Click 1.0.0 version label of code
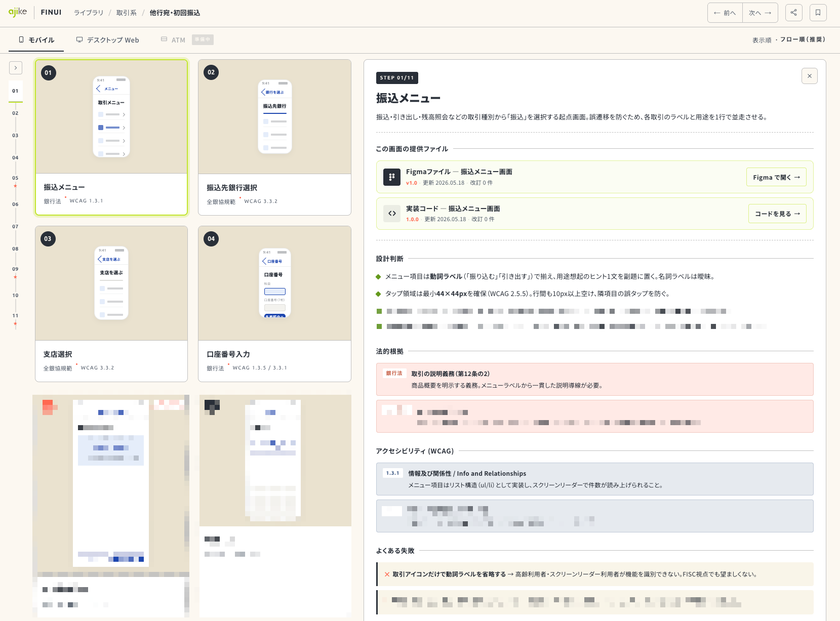840x621 pixels. [x=412, y=220]
